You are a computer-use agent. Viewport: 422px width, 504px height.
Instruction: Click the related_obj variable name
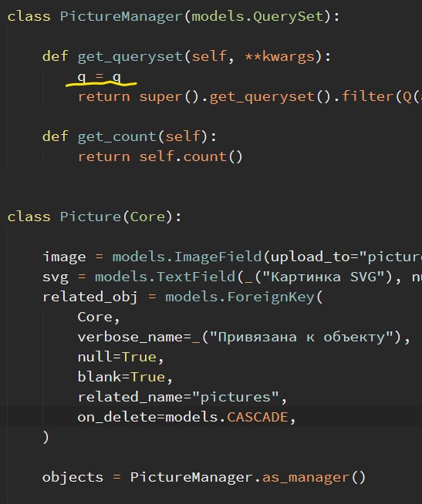tap(90, 297)
